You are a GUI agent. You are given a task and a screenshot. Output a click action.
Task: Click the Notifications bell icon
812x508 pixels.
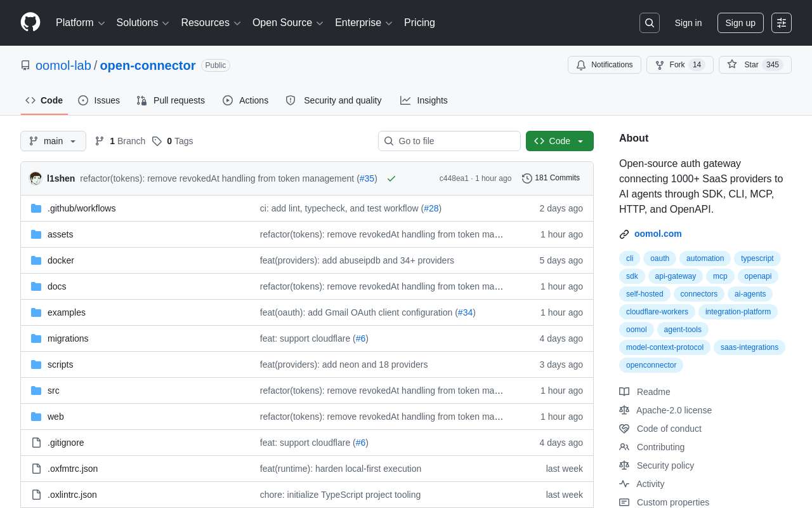(581, 65)
